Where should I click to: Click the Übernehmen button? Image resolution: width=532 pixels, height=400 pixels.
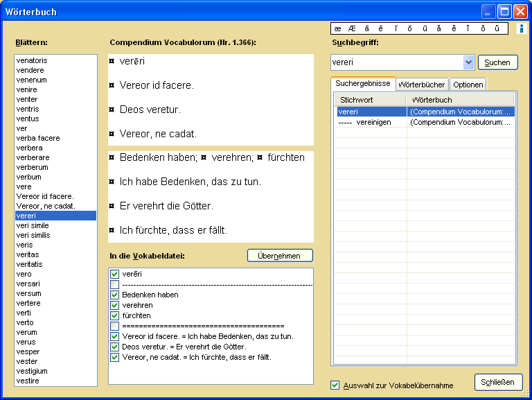pyautogui.click(x=280, y=256)
